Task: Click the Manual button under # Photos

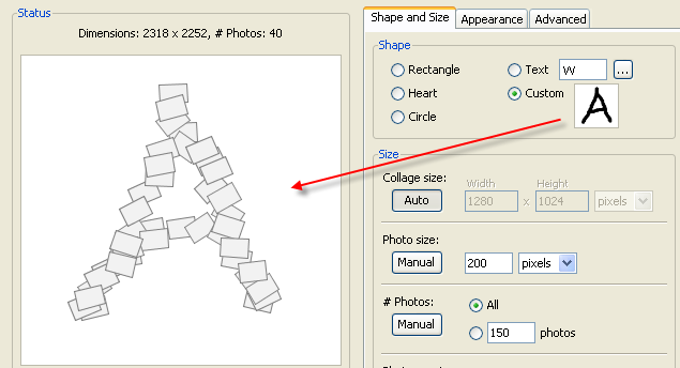Action: click(x=417, y=325)
